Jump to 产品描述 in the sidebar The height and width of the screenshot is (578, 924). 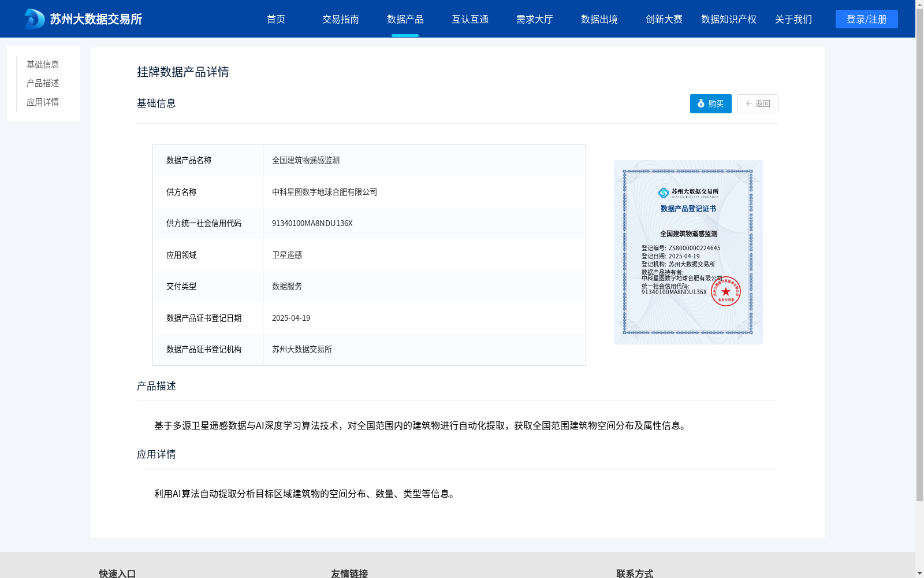click(x=43, y=83)
